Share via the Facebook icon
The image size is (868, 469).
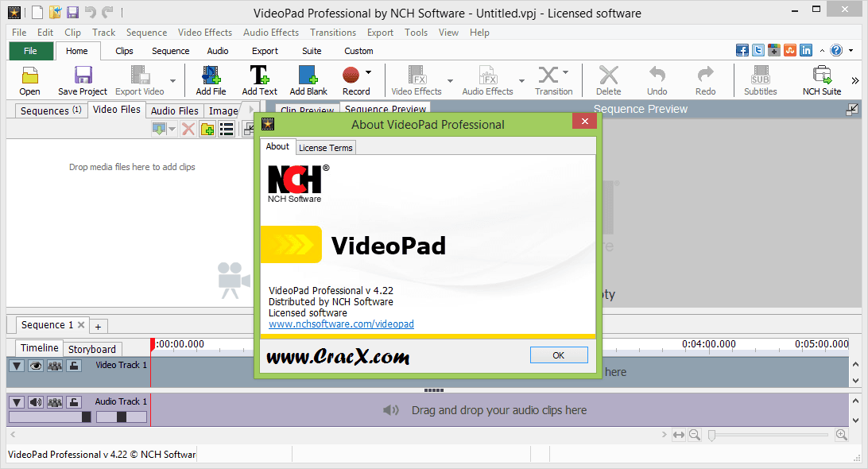coord(742,50)
